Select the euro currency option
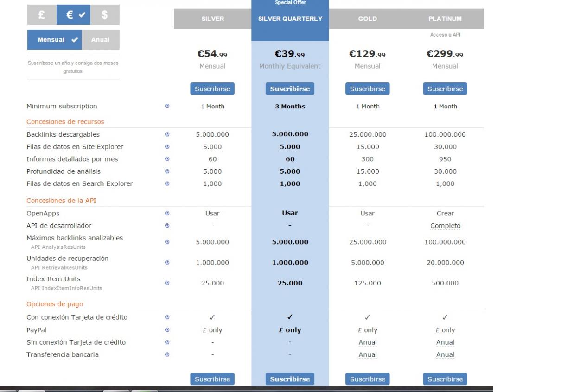Viewport: 580px width, 392px height. point(73,15)
